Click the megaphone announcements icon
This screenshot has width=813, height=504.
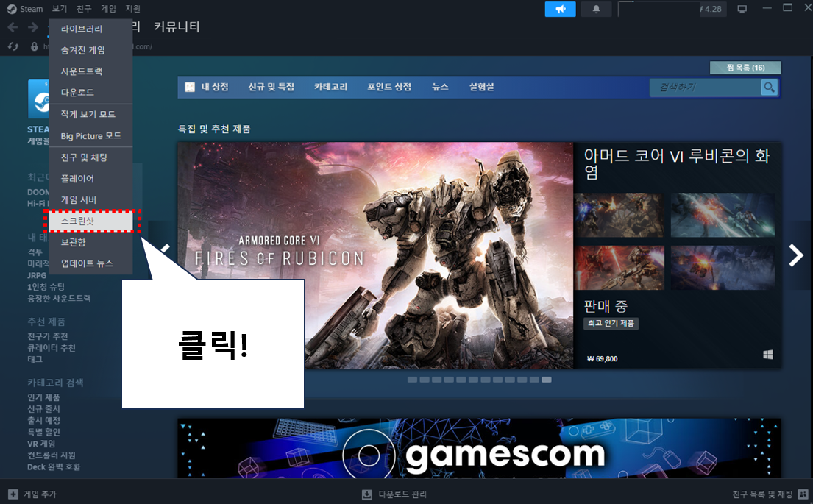[x=560, y=9]
